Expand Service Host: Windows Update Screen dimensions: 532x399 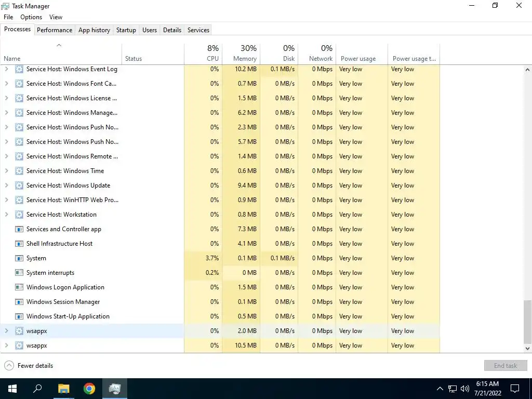click(x=6, y=185)
